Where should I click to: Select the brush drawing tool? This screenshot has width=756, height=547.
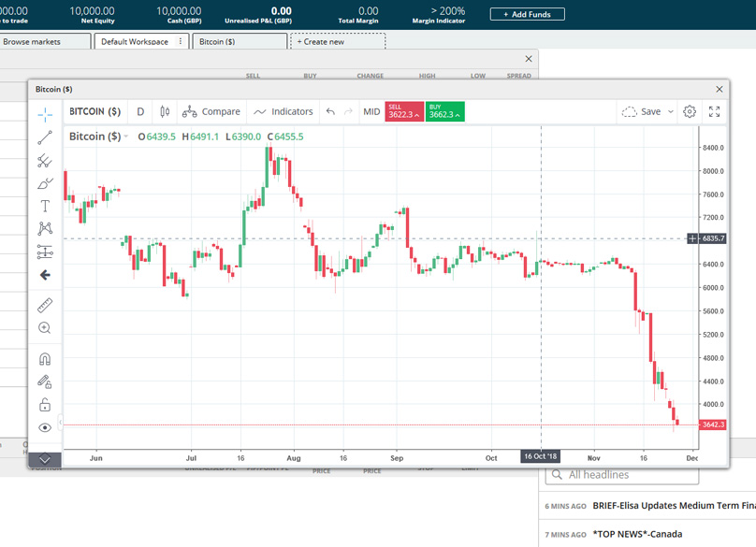45,183
